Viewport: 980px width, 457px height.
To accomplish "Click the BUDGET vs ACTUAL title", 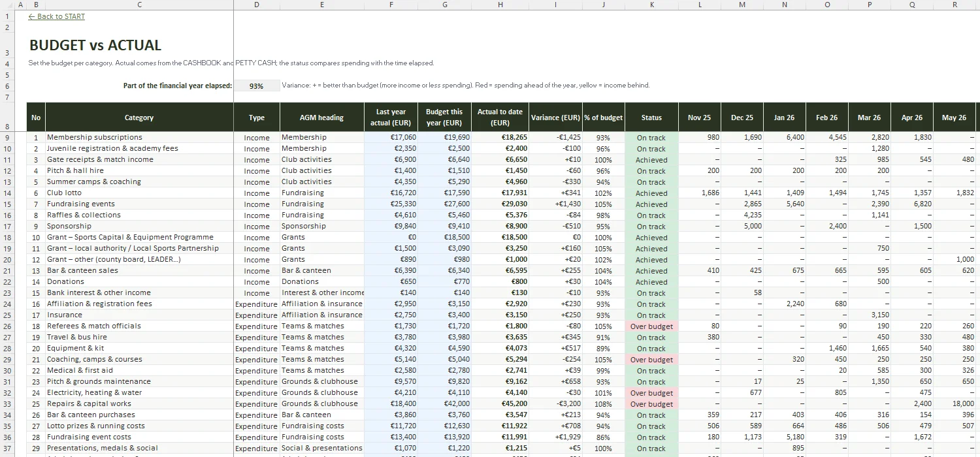I will pyautogui.click(x=95, y=45).
